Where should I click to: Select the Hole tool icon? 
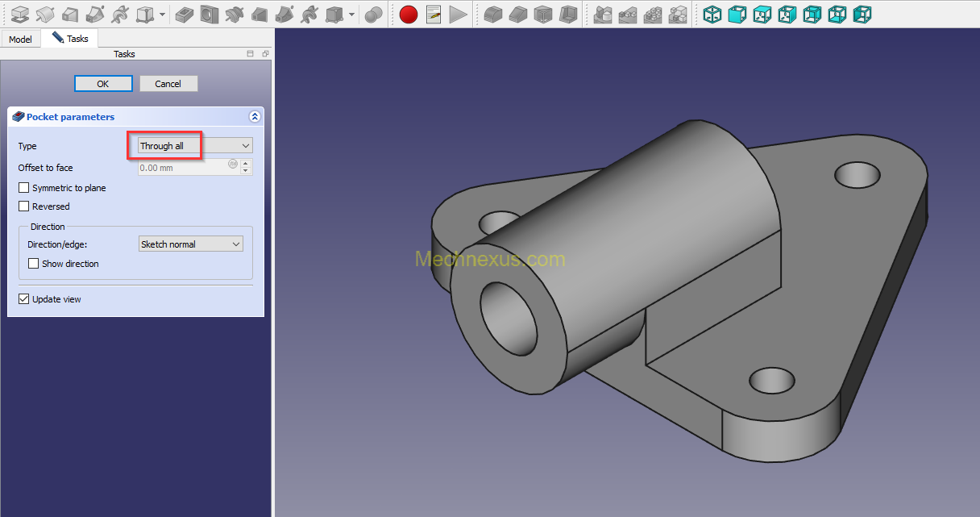210,14
